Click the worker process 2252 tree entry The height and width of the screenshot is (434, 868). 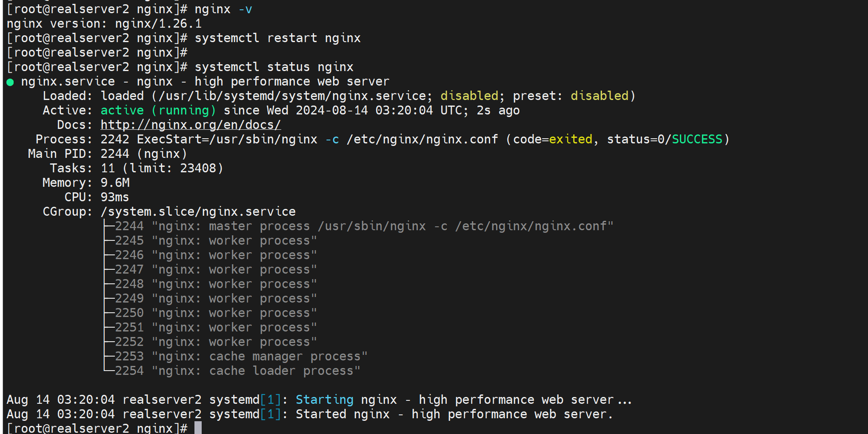[x=216, y=342]
